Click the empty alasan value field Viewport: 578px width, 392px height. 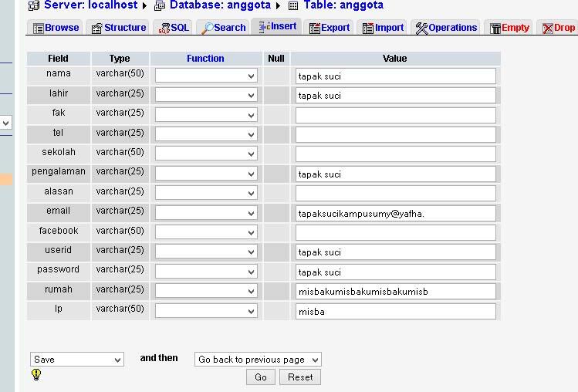pos(396,193)
